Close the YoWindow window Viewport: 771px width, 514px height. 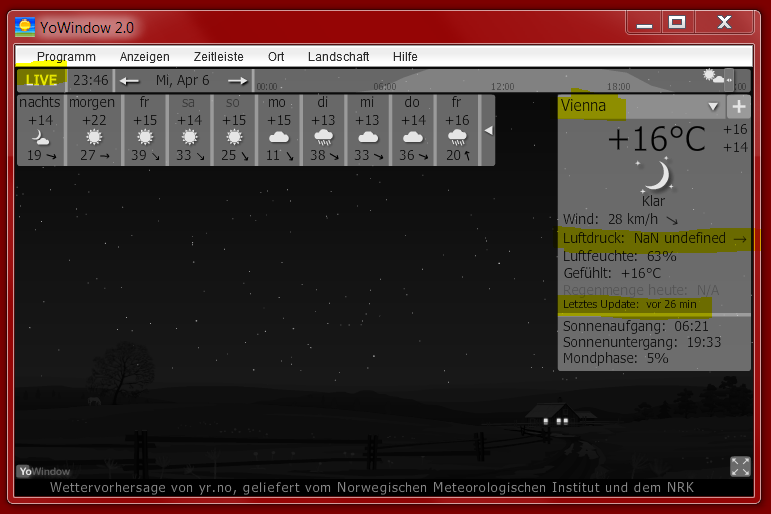[x=724, y=23]
